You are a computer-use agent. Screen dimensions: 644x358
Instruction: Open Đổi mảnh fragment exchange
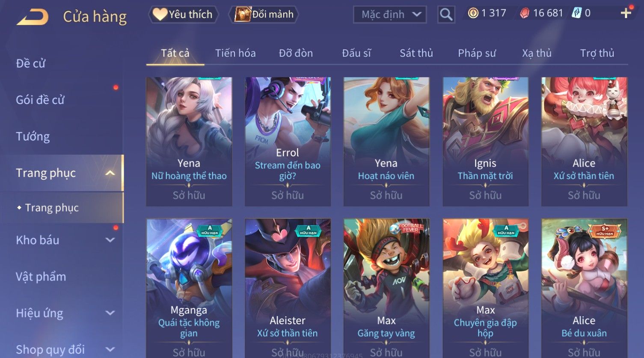264,15
